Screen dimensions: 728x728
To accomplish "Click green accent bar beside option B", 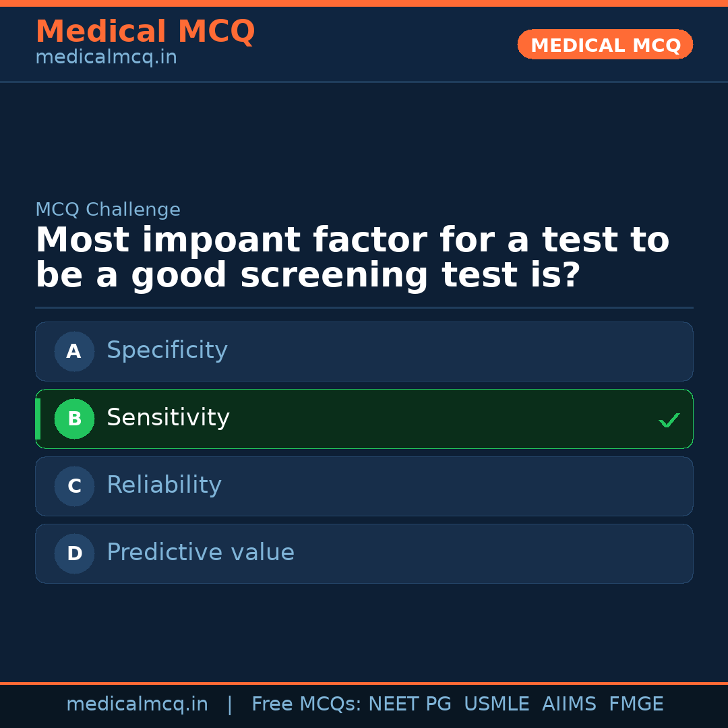I will [38, 419].
